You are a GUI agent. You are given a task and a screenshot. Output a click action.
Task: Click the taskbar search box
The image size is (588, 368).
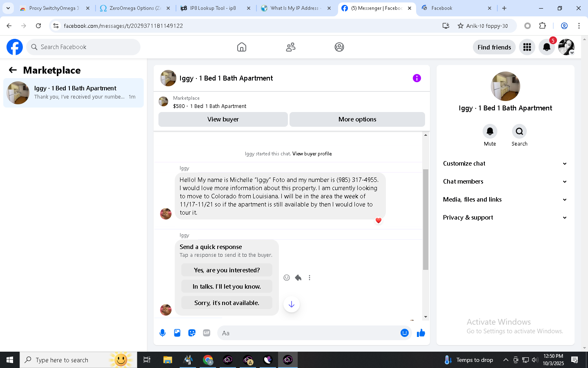coord(78,360)
